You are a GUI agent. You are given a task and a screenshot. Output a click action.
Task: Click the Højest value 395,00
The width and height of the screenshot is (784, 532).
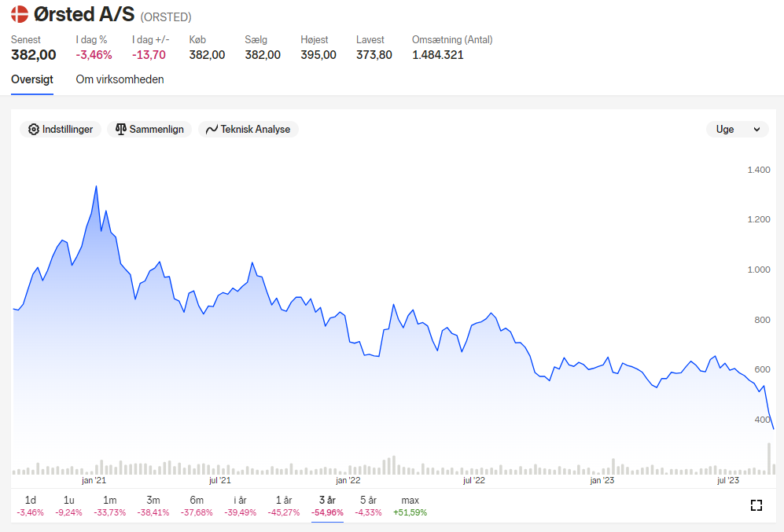318,55
